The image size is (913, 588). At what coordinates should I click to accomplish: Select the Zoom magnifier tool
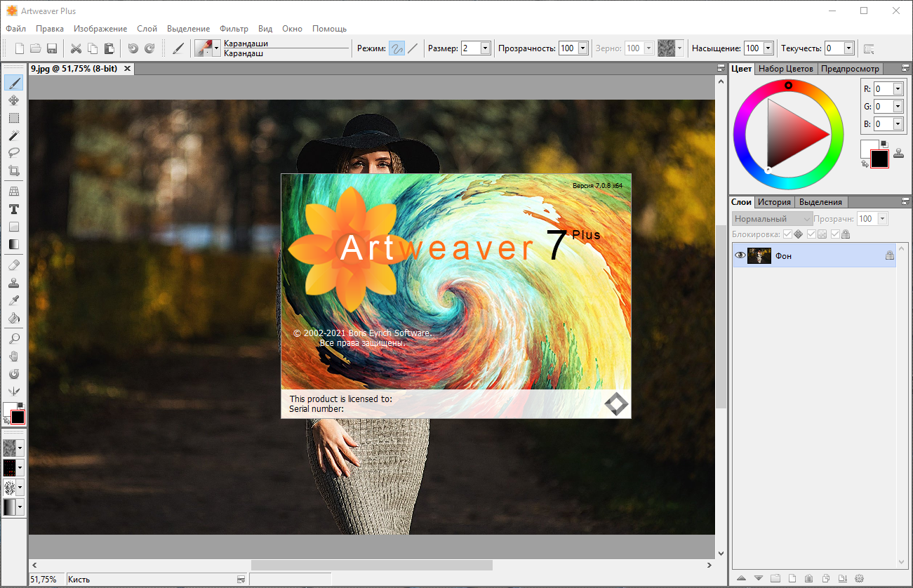[x=13, y=339]
